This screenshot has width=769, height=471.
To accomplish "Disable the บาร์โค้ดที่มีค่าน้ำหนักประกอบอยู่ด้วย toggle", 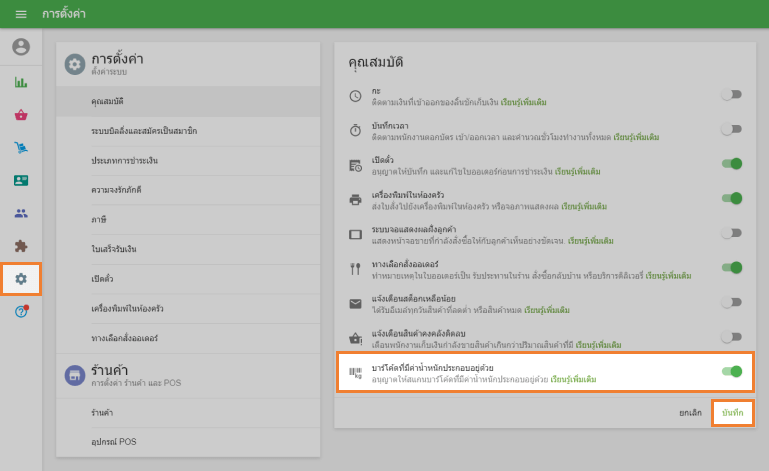I will [731, 372].
